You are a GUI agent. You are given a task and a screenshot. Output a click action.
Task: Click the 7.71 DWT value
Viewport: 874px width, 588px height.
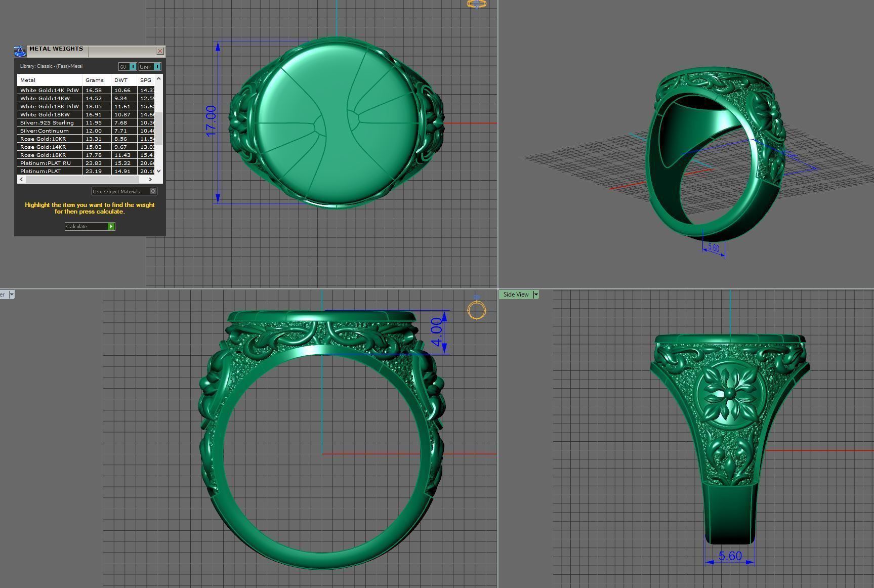click(x=120, y=131)
